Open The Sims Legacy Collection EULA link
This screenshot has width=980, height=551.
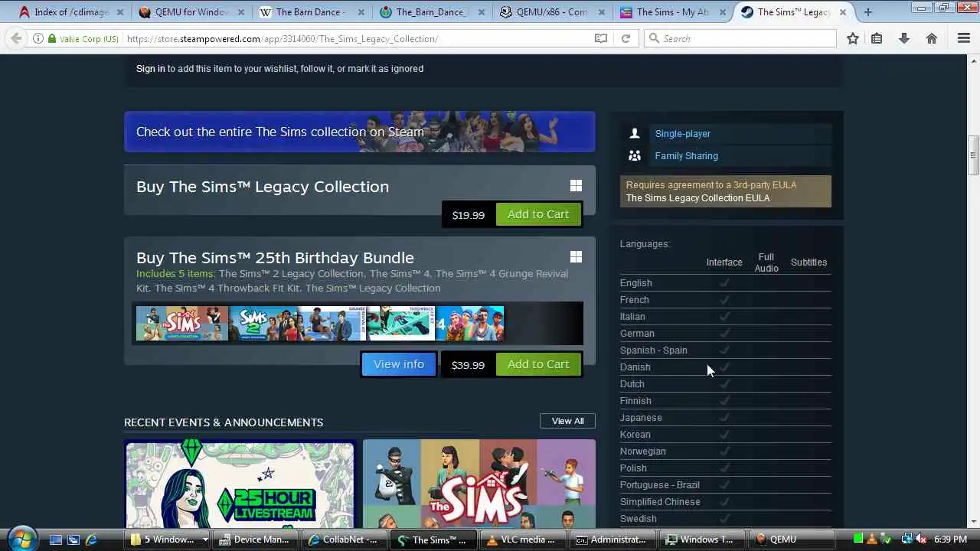pos(698,198)
